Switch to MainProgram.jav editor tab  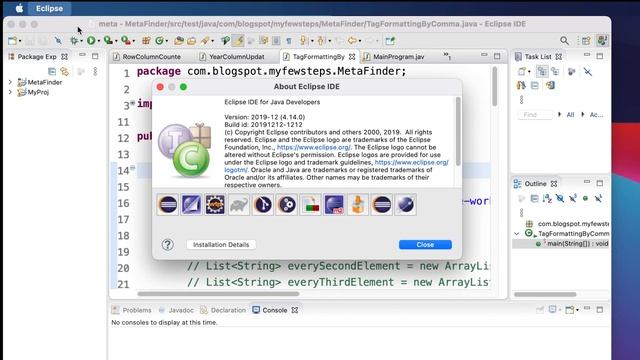[398, 57]
